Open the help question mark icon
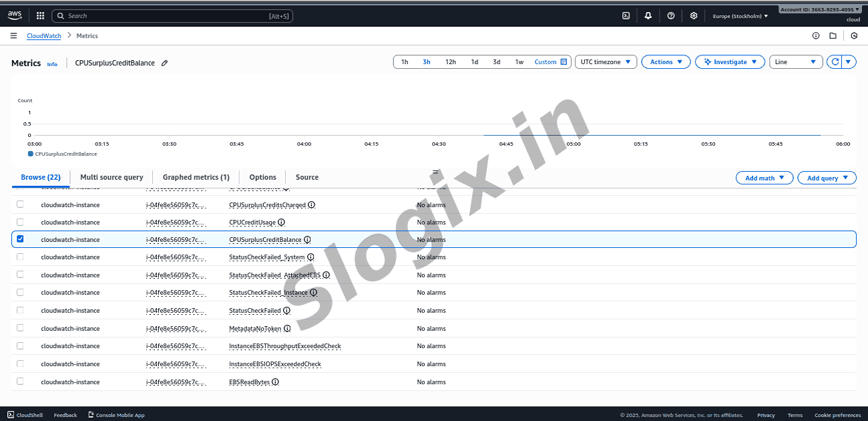Image resolution: width=868 pixels, height=421 pixels. click(x=671, y=15)
